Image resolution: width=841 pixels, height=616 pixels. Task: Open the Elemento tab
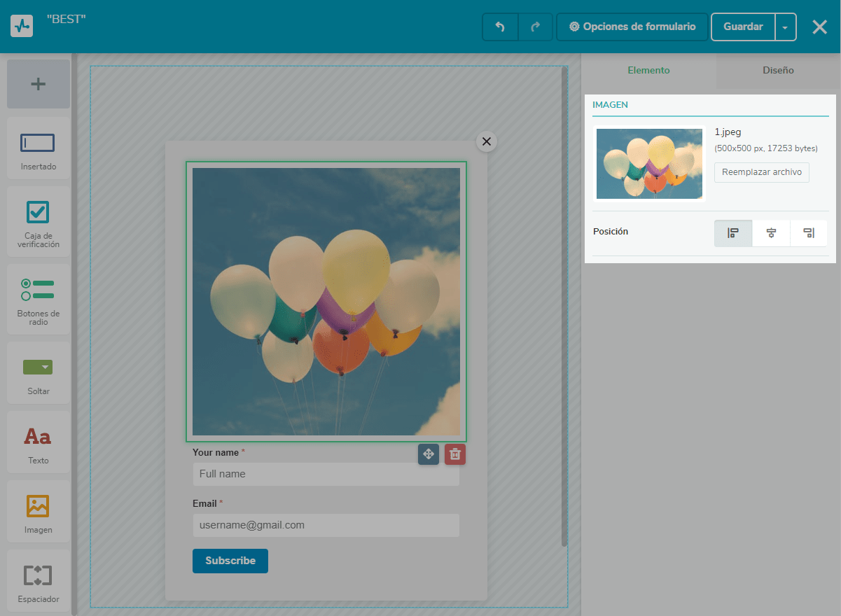coord(648,70)
